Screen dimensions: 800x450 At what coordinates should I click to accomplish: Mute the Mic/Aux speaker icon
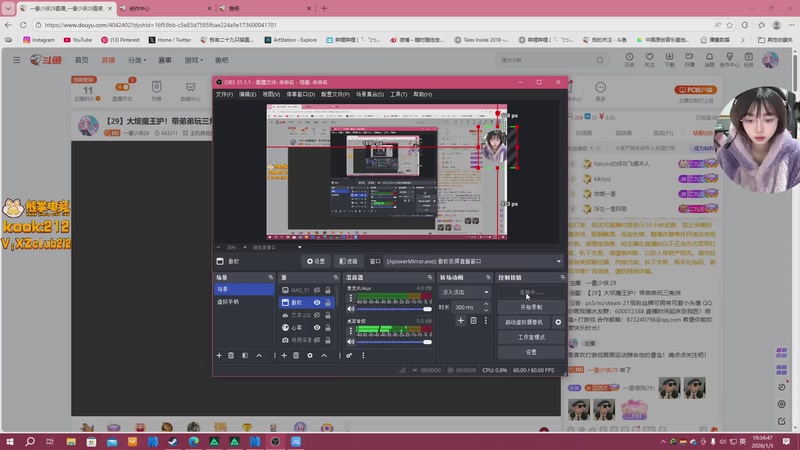(351, 309)
